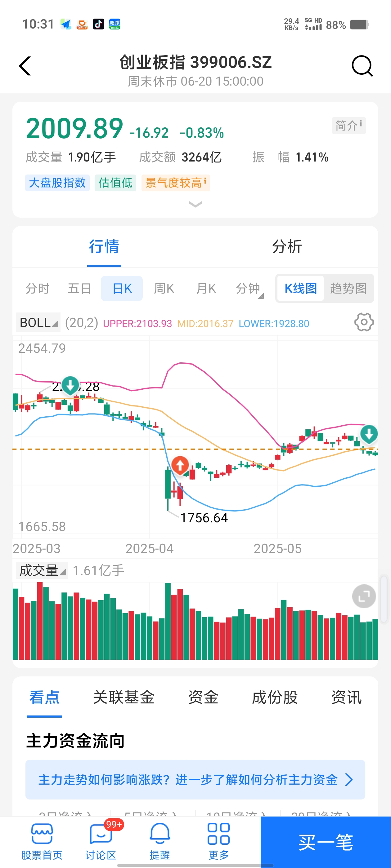
Task: Open the BOLL indicator dropdown
Action: (x=38, y=322)
